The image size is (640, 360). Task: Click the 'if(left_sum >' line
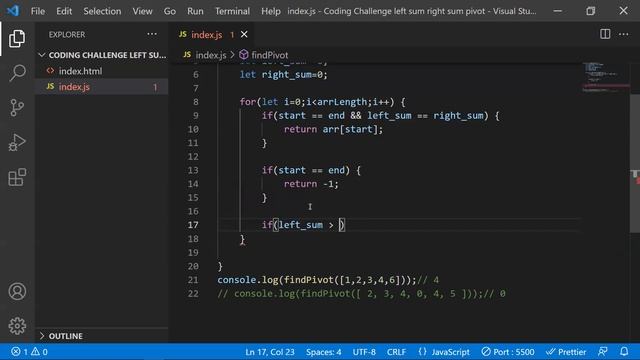[x=303, y=225]
